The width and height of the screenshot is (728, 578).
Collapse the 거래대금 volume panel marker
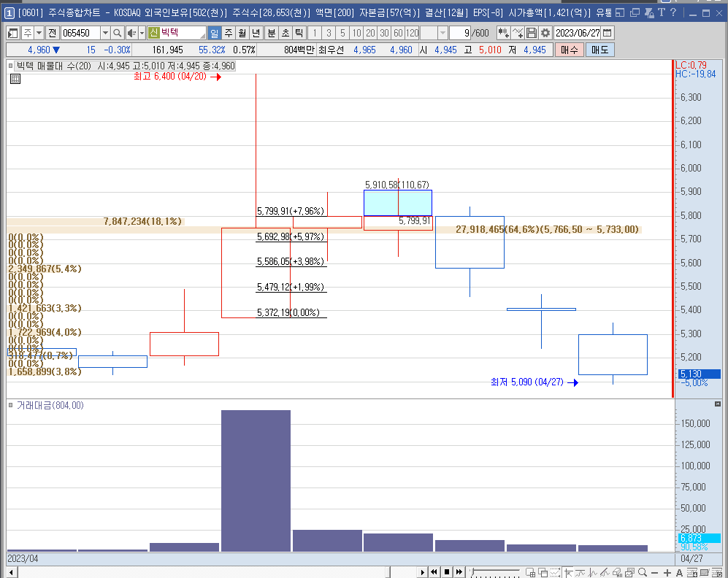point(10,406)
